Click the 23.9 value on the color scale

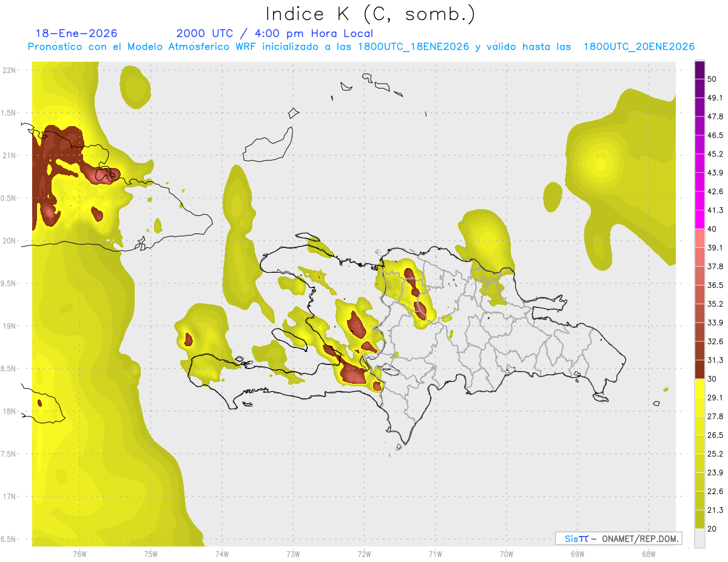715,472
